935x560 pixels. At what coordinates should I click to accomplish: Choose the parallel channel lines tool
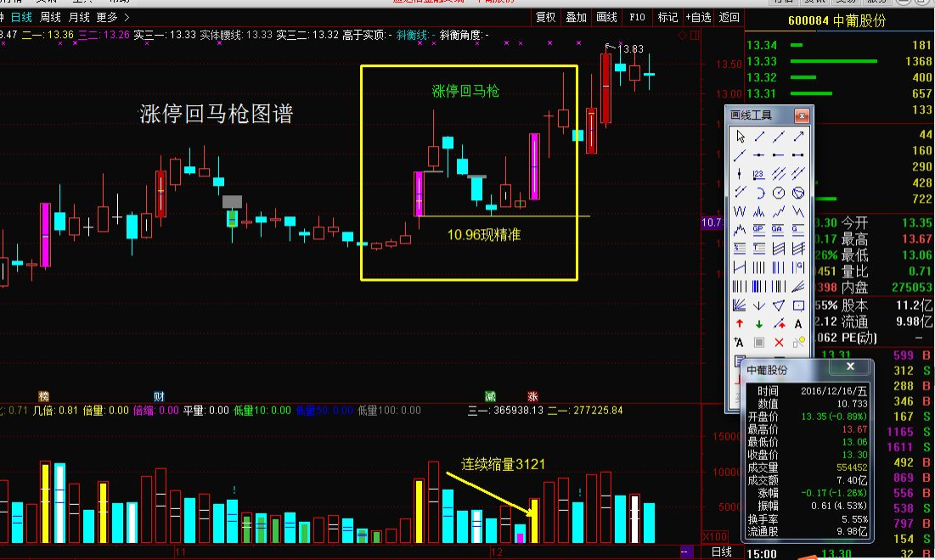pyautogui.click(x=779, y=174)
